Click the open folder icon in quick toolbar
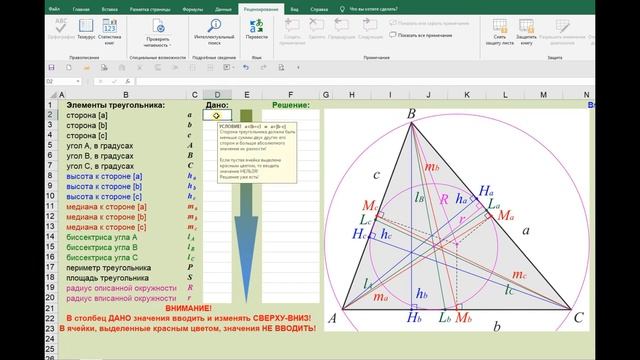The image size is (640, 360). (x=87, y=67)
